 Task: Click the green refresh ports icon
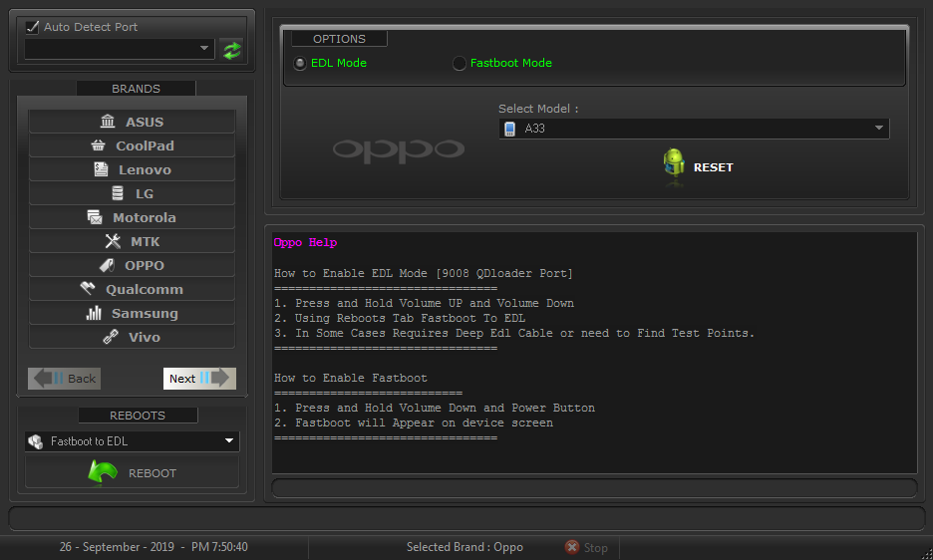[x=232, y=50]
